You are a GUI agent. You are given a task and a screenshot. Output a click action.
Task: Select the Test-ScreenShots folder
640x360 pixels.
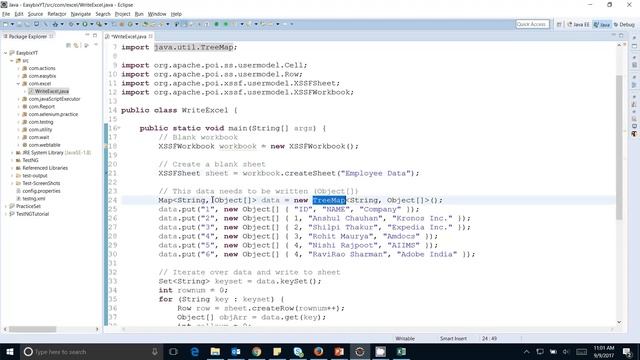(41, 183)
